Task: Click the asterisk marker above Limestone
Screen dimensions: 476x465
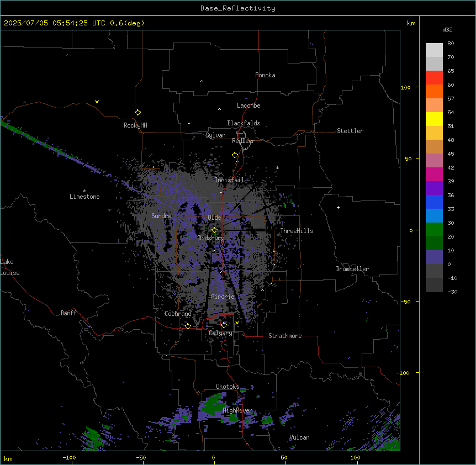Action: [84, 191]
